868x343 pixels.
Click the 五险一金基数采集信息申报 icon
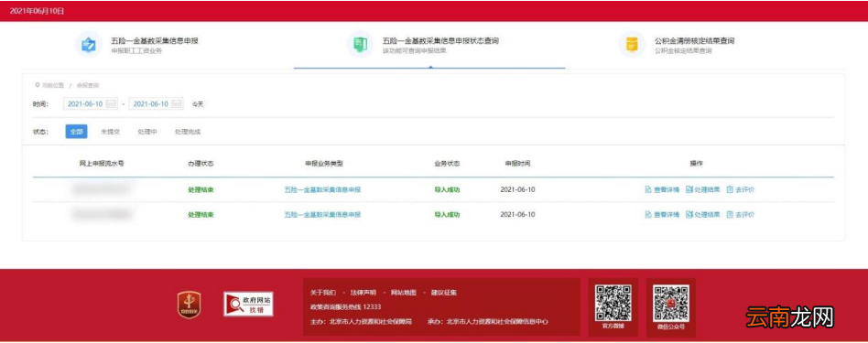click(x=89, y=44)
